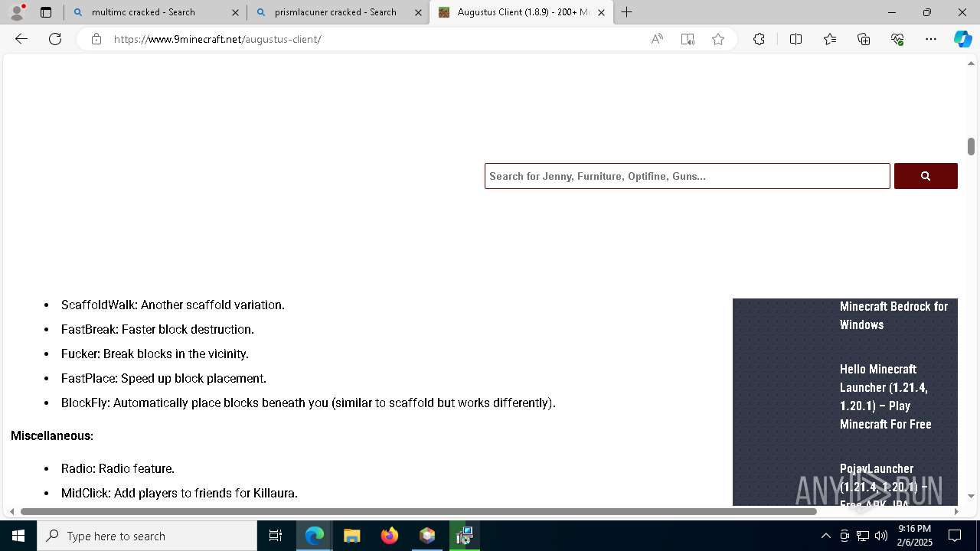The width and height of the screenshot is (980, 551).
Task: Click the FastBreak list item text
Action: pyautogui.click(x=158, y=329)
